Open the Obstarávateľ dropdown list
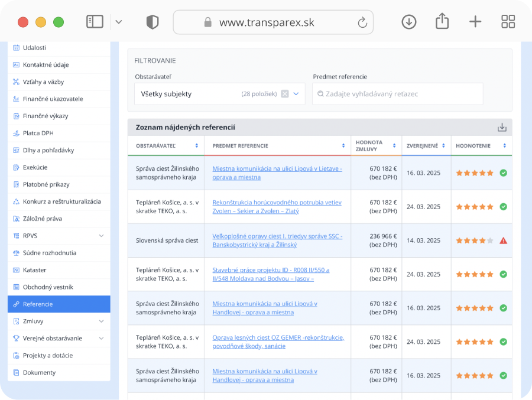This screenshot has width=532, height=400. coord(296,94)
